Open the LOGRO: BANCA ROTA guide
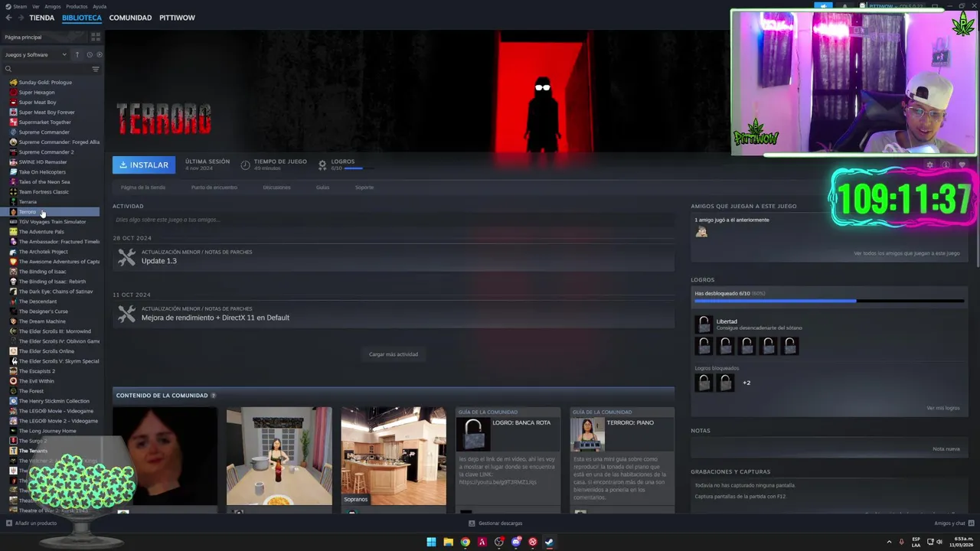Viewport: 980px width, 551px height. coord(508,459)
